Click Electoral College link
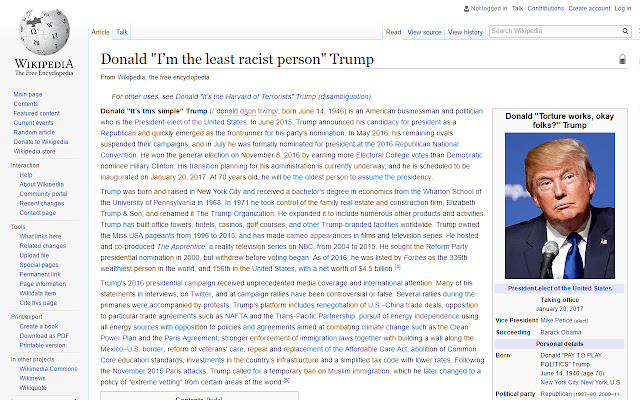The height and width of the screenshot is (400, 640). pyautogui.click(x=382, y=155)
